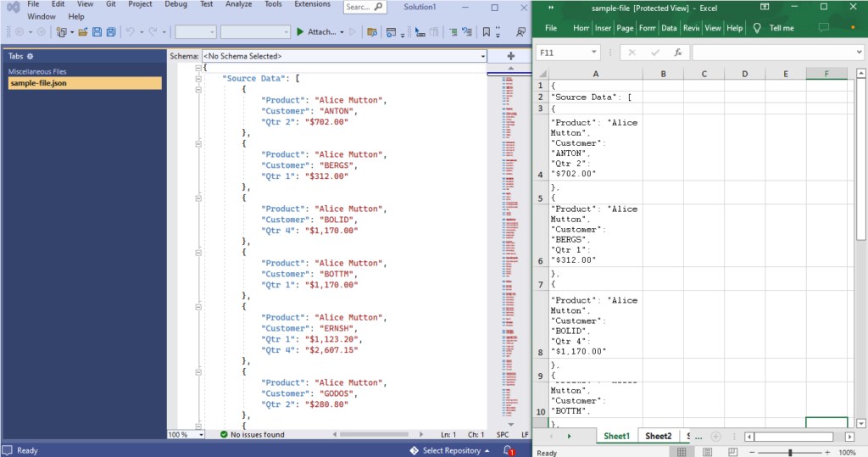Click the Attach... button label

pos(321,32)
